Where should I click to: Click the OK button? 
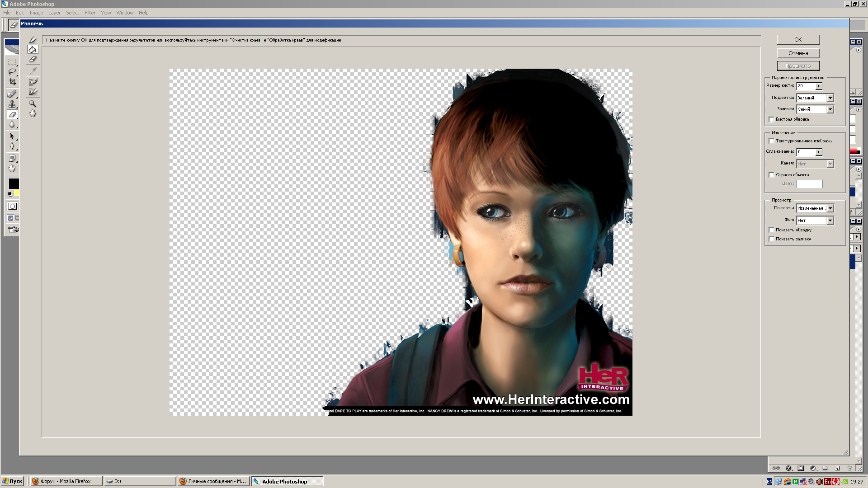pyautogui.click(x=798, y=40)
